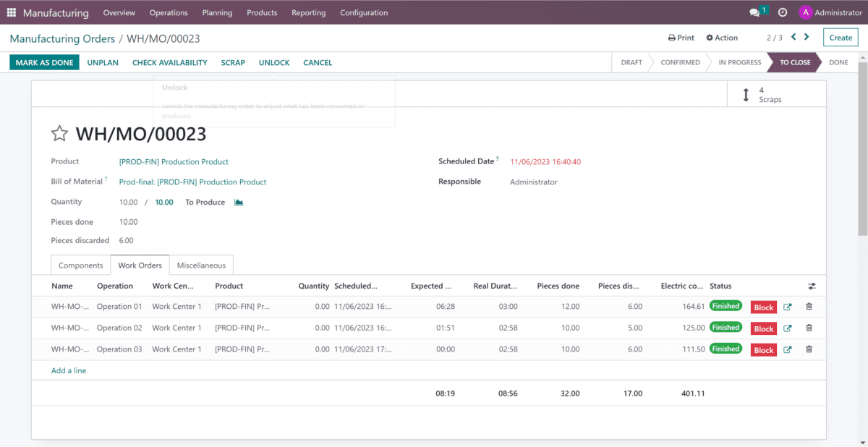This screenshot has height=447, width=868.
Task: Open the apps grid menu
Action: click(11, 12)
